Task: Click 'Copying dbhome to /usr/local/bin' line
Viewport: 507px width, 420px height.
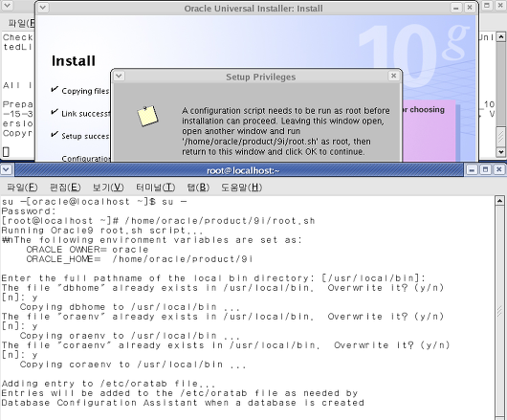Action: (x=130, y=307)
